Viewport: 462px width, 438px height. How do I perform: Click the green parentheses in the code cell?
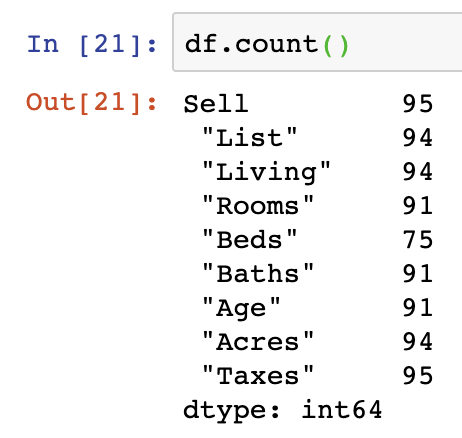pos(336,45)
